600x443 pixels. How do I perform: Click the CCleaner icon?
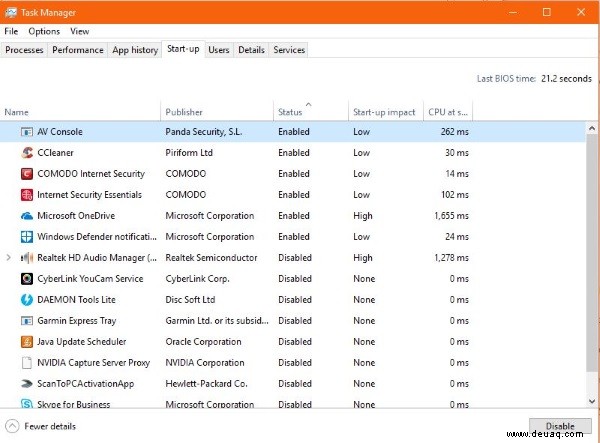click(26, 153)
